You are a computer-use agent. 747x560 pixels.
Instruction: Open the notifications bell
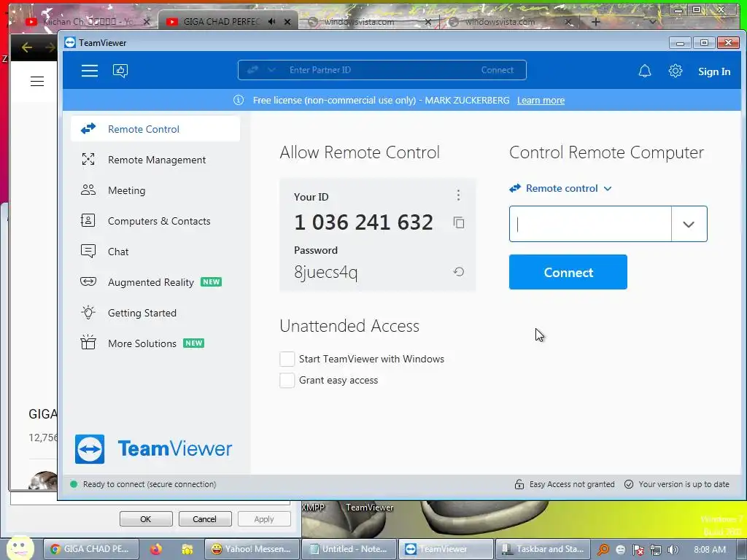click(x=645, y=71)
